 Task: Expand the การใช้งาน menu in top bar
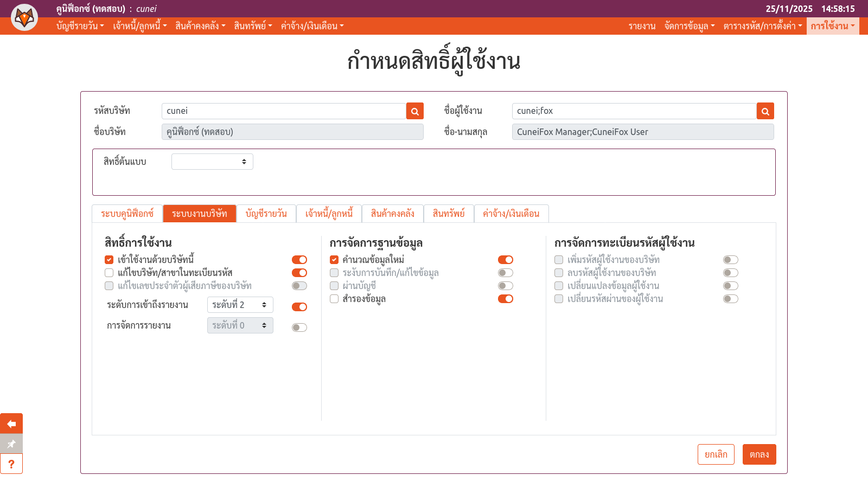(x=832, y=26)
